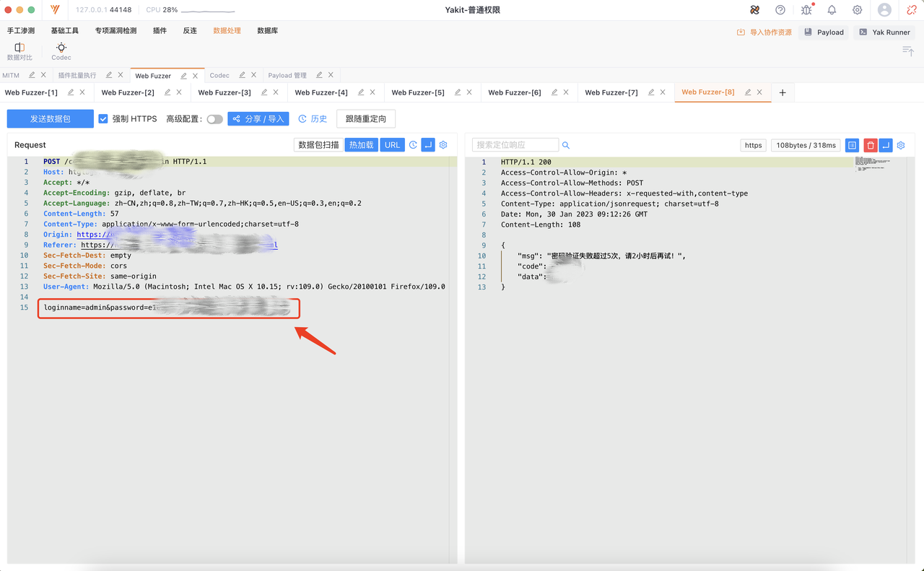Select the 数据处理 menu
This screenshot has width=924, height=571.
(227, 31)
